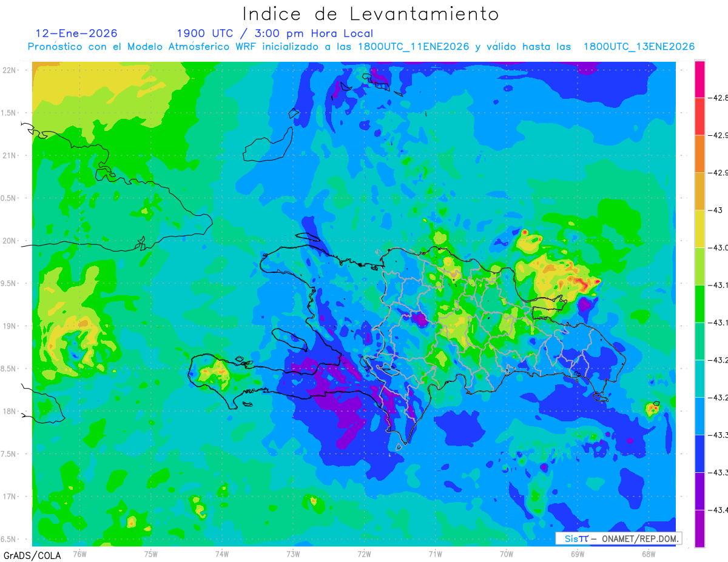The image size is (728, 562).
Task: Click the 'SisTT - ONAMET/REP.DOM.' label box
Action: 619,538
